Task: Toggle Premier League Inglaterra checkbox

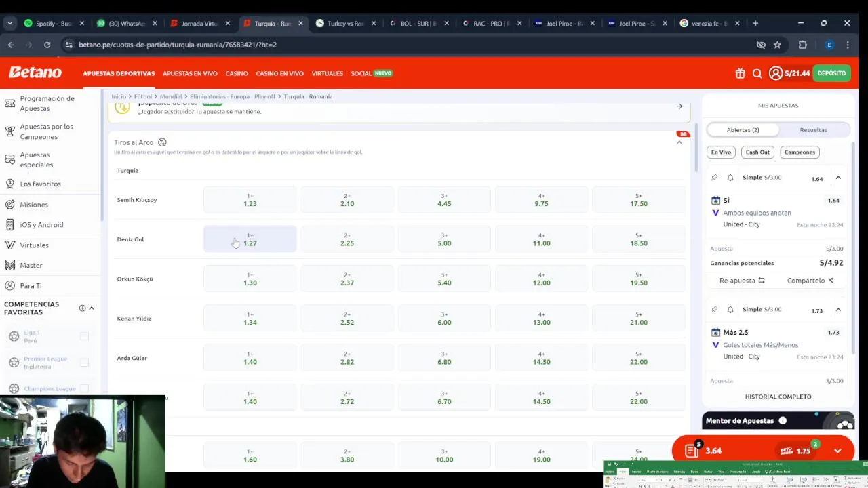Action: (84, 363)
